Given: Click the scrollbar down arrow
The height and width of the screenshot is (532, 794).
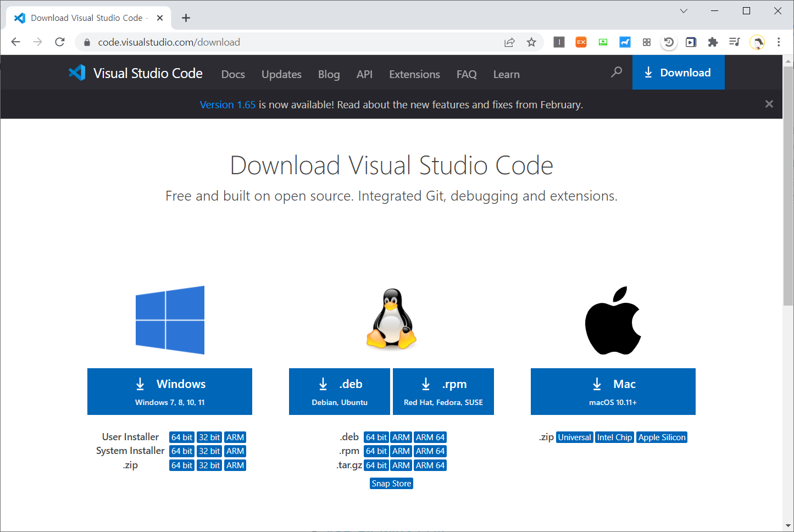Looking at the screenshot, I should click(x=788, y=526).
